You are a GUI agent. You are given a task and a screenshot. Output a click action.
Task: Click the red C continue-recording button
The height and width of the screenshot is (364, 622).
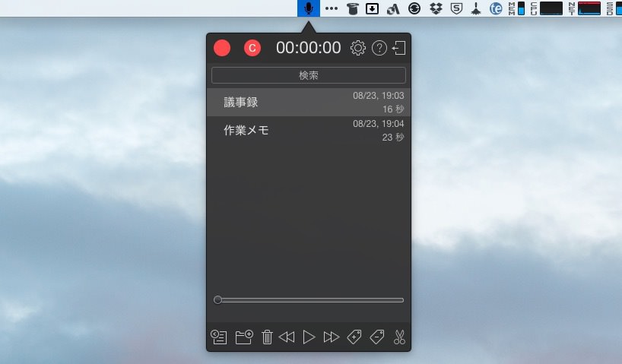pos(252,48)
